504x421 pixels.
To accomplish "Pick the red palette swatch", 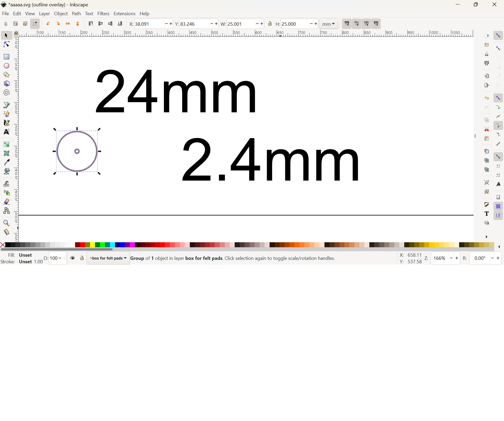I will coord(82,245).
